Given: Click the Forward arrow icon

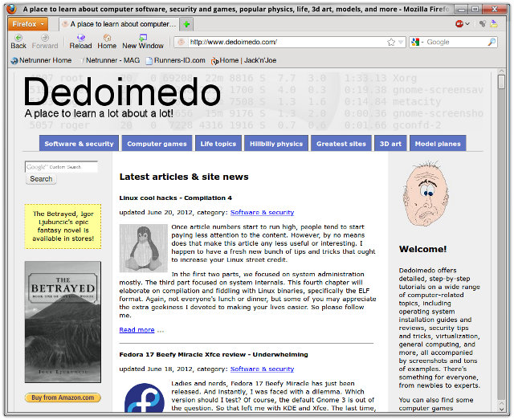Looking at the screenshot, I should coord(45,38).
